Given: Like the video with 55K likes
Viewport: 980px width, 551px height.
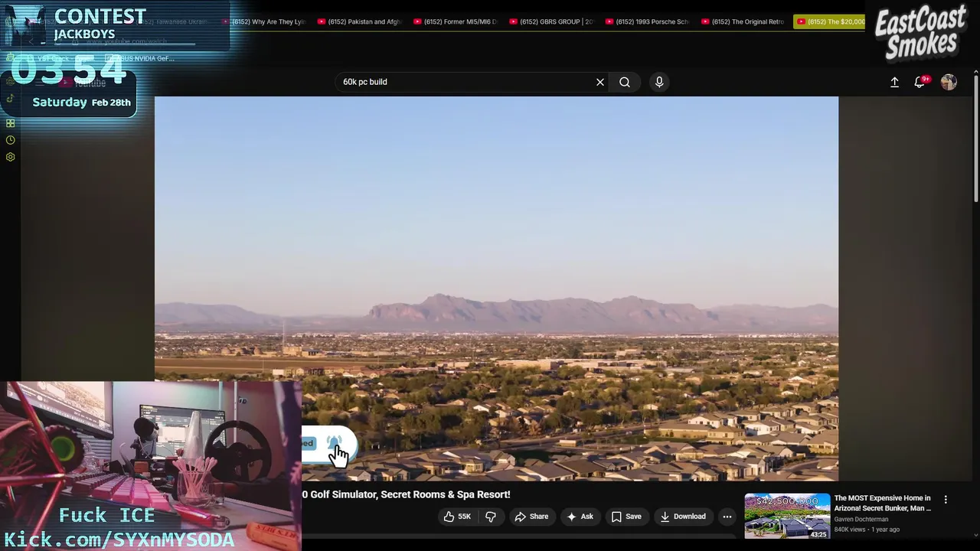Looking at the screenshot, I should pyautogui.click(x=457, y=517).
